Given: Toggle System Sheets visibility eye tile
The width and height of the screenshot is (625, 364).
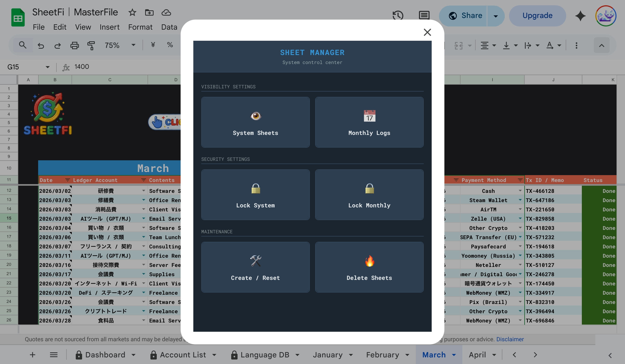Looking at the screenshot, I should (x=255, y=122).
